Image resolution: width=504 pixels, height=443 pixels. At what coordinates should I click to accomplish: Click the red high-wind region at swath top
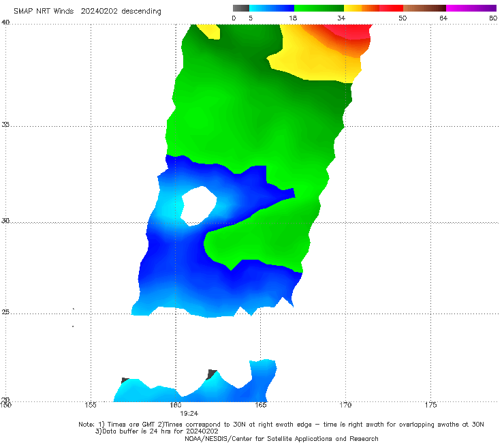point(352,31)
